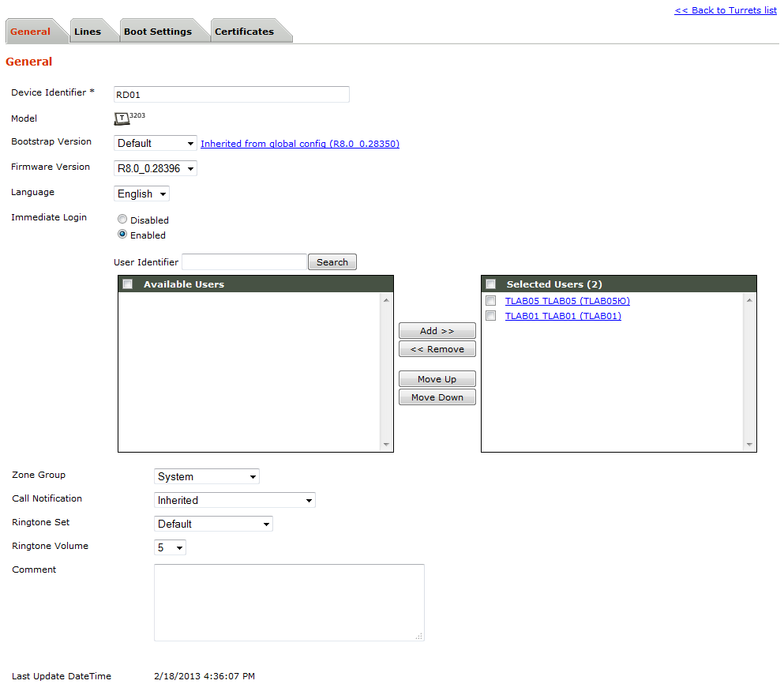Click the User Identifier search field
The image size is (784, 688).
[x=244, y=261]
